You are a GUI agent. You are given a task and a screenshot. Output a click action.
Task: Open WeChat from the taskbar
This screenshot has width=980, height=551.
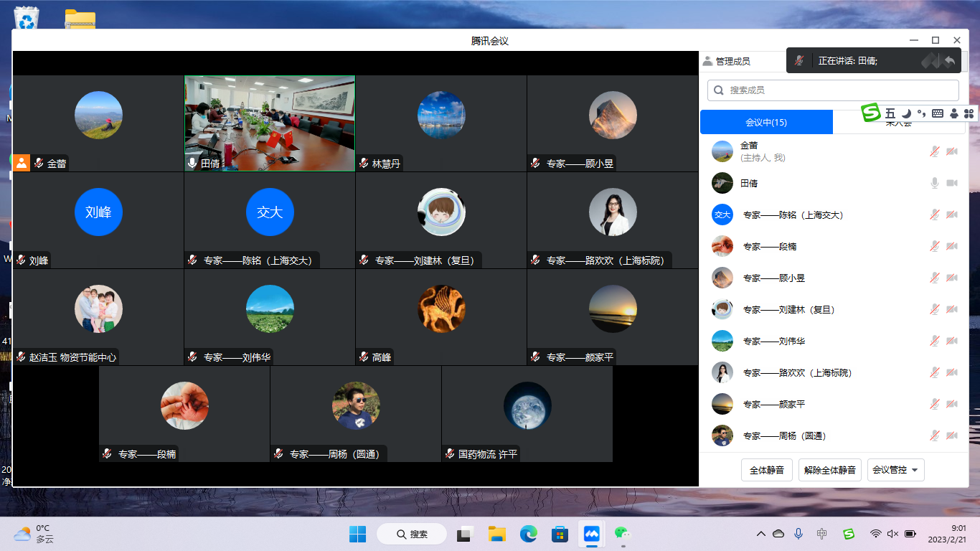[x=622, y=534]
